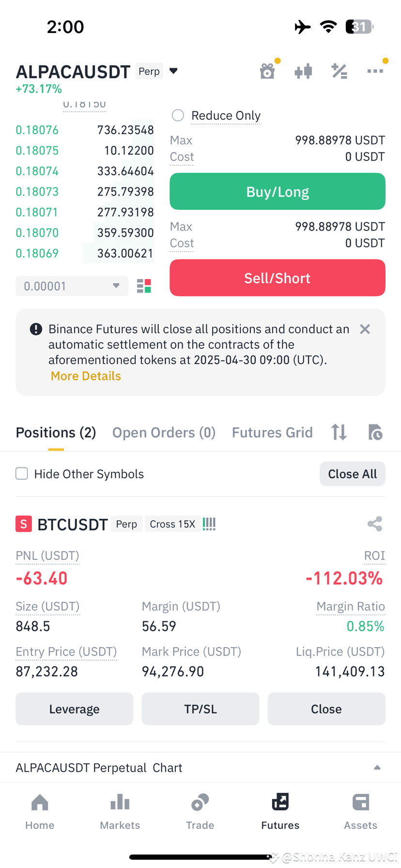Open the 0.00001 price precision dropdown
The image size is (401, 868).
(72, 286)
